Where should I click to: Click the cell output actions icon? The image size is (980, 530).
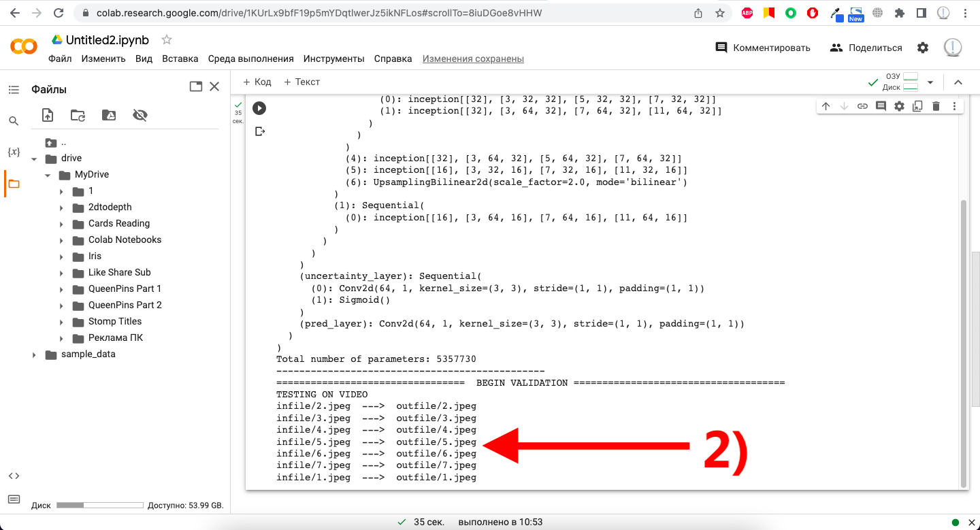(x=259, y=131)
